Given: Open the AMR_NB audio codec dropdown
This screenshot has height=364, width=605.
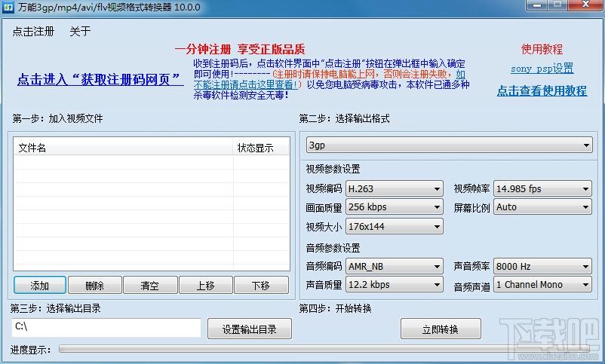Looking at the screenshot, I should 394,266.
